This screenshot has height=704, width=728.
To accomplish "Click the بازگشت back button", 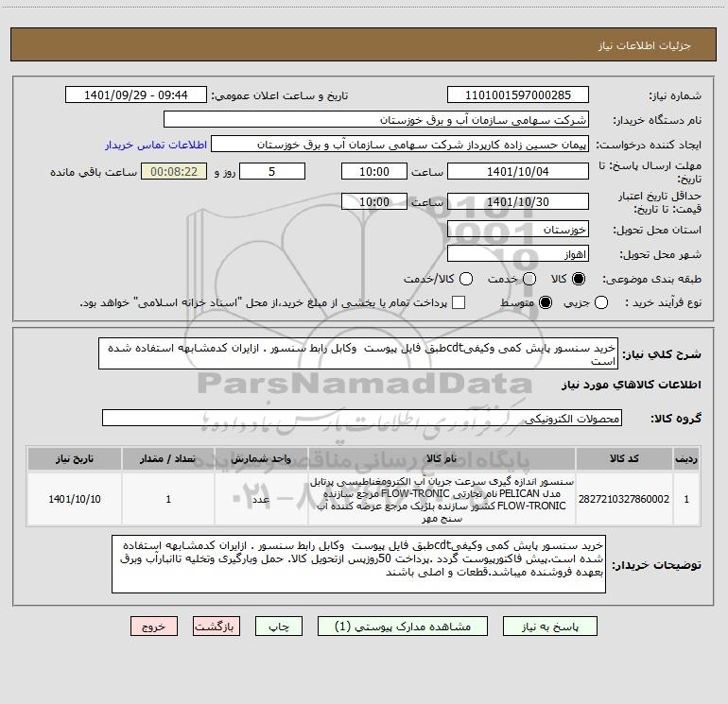I will click(217, 627).
